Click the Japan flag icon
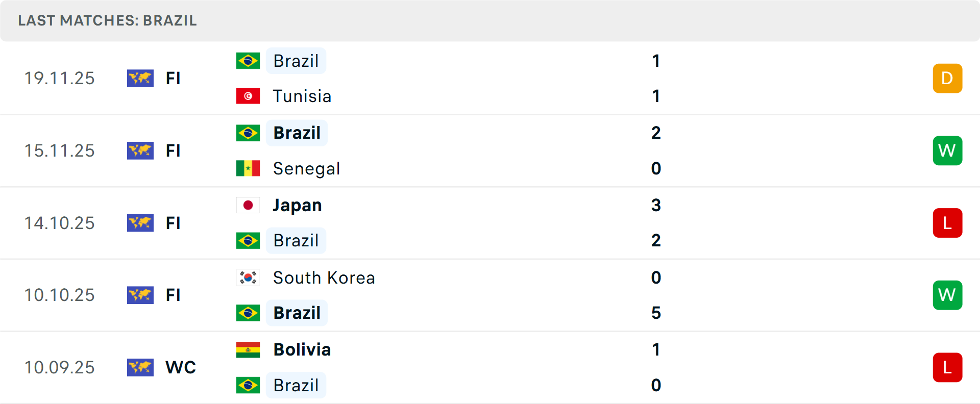 coord(248,205)
